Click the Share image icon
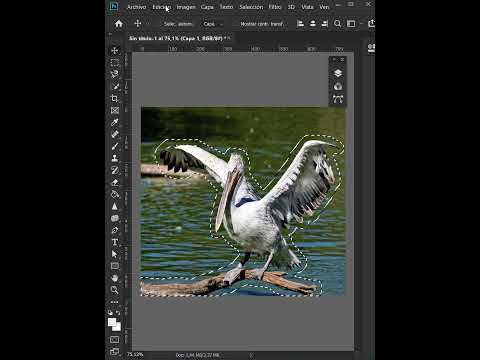This screenshot has height=360, width=480. (x=371, y=23)
